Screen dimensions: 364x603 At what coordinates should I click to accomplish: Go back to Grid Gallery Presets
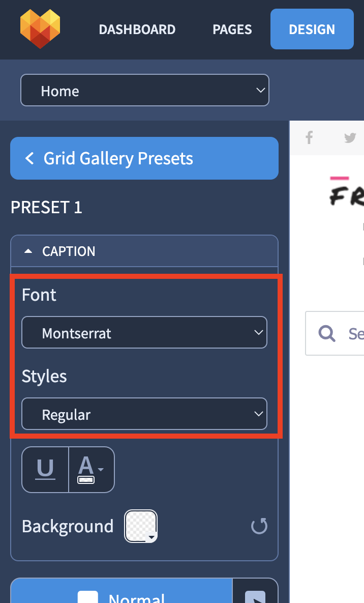(144, 158)
